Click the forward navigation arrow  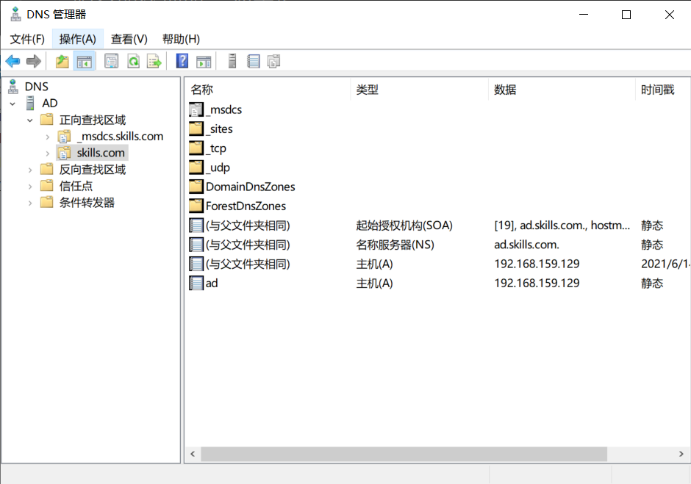33,61
